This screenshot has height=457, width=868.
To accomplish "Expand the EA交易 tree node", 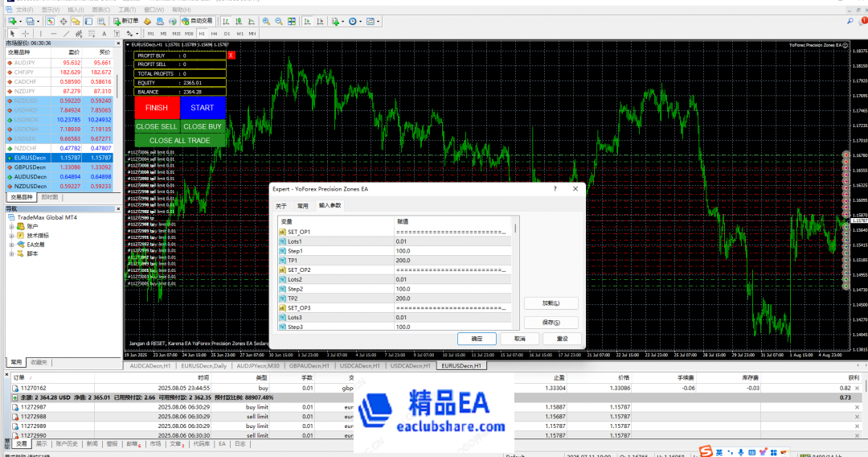I will coord(11,244).
